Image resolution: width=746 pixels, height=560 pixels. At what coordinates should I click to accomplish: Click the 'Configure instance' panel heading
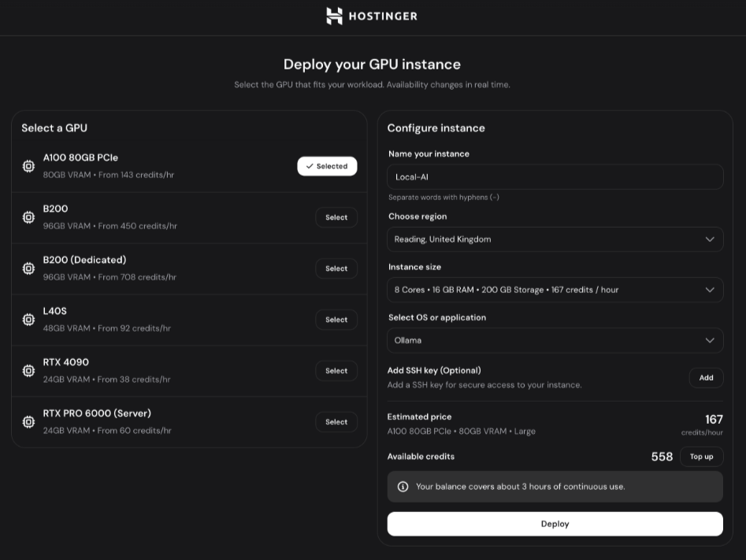[x=436, y=128]
